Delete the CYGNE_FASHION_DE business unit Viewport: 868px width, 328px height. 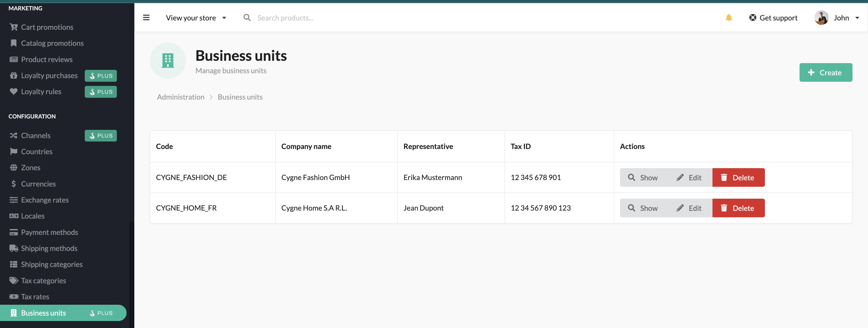[x=738, y=177]
